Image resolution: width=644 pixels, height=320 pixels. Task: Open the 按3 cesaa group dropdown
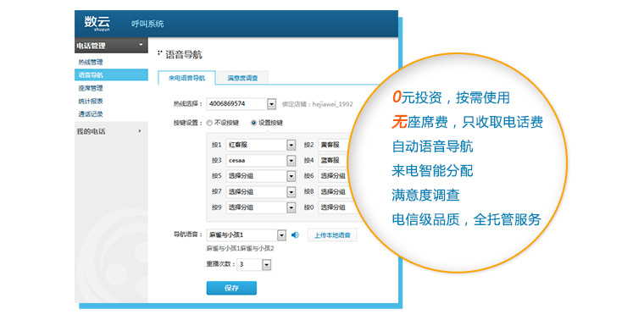tap(291, 160)
